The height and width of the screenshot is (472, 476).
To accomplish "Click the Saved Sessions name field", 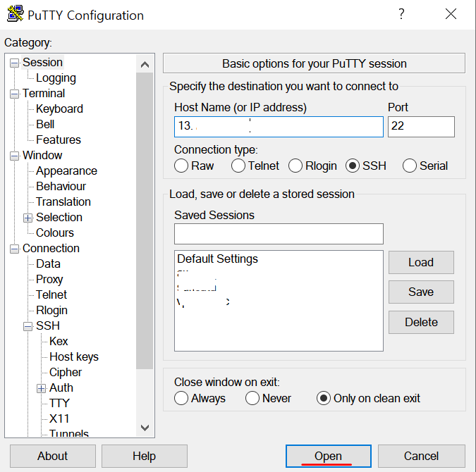I will pyautogui.click(x=279, y=234).
